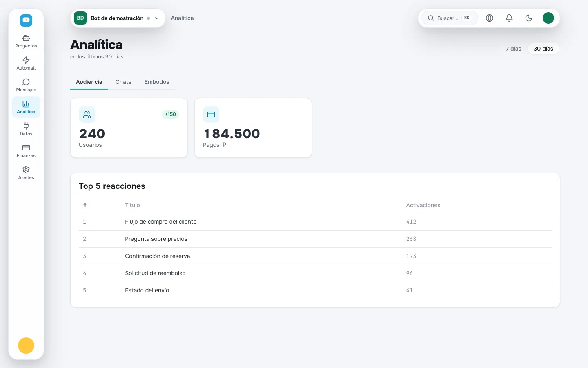Open Mensajes from the sidebar

pyautogui.click(x=26, y=85)
